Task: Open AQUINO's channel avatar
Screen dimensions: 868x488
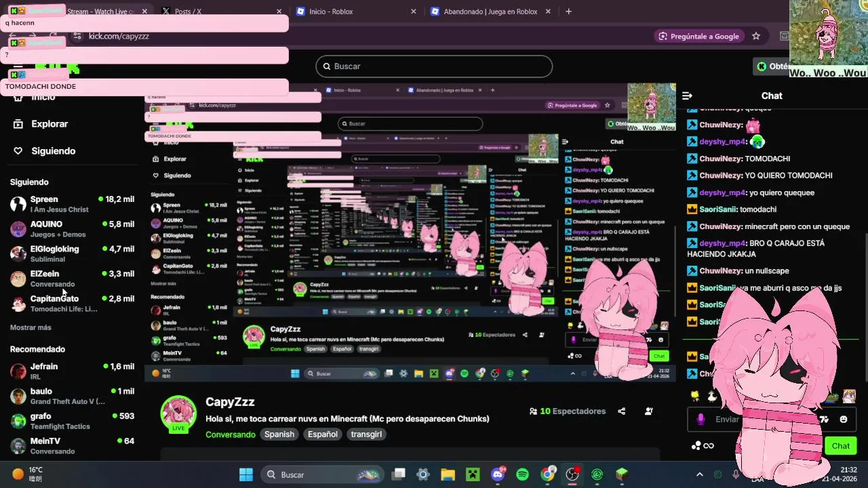Action: (18, 229)
